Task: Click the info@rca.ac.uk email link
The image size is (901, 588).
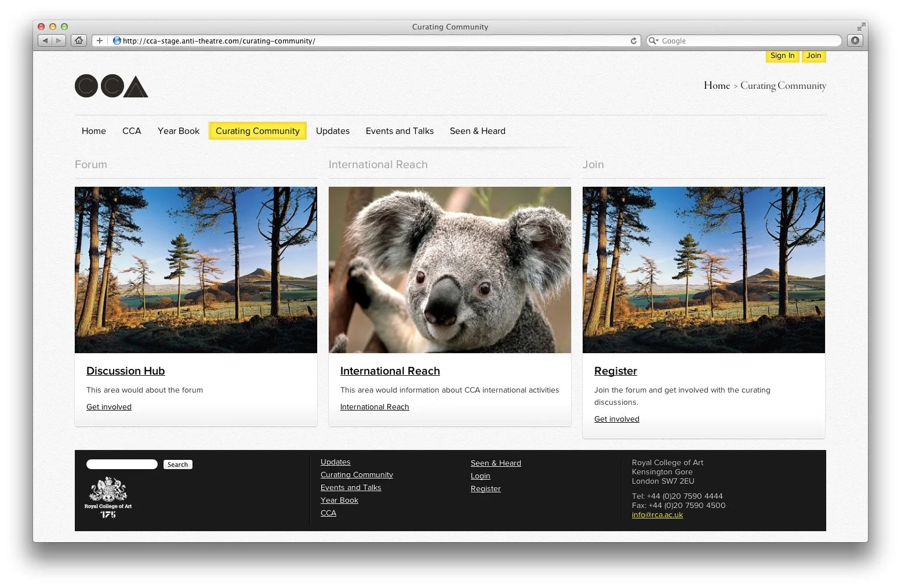Action: [x=657, y=515]
